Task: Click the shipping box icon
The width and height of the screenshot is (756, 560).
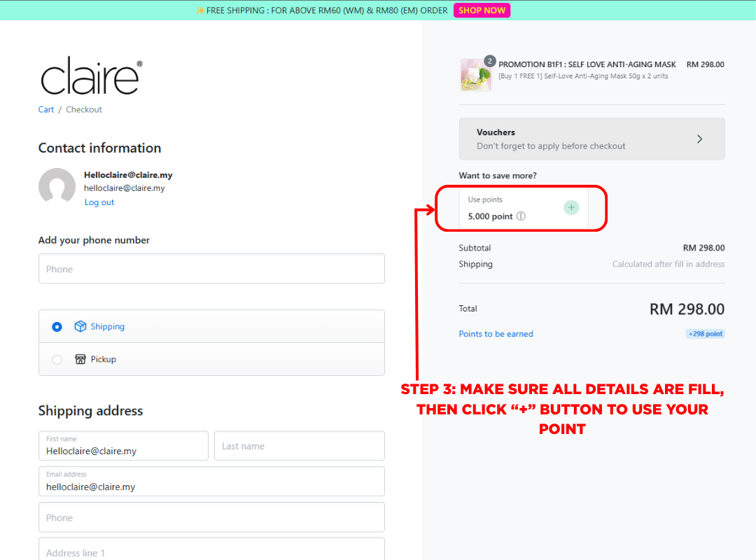Action: coord(80,326)
